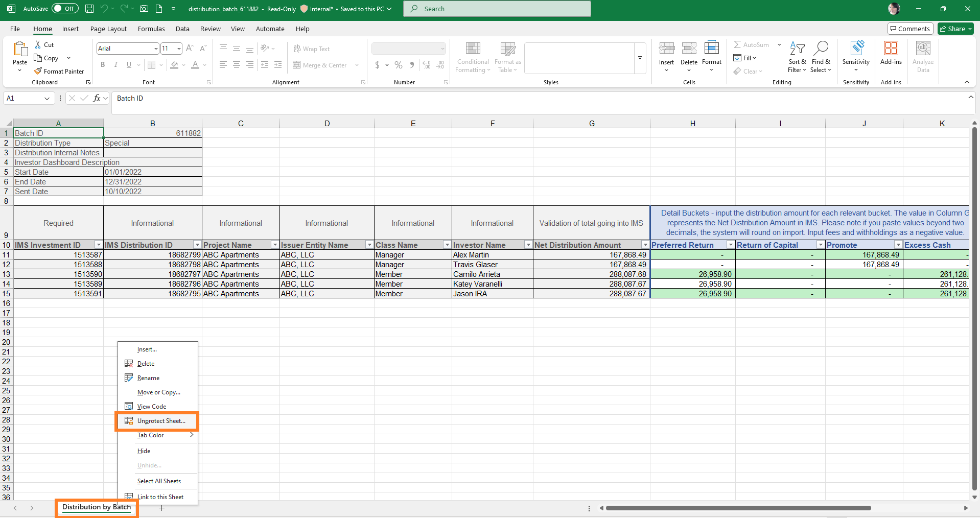Click the Share button
Screen dimensions: 980x518
(x=955, y=29)
